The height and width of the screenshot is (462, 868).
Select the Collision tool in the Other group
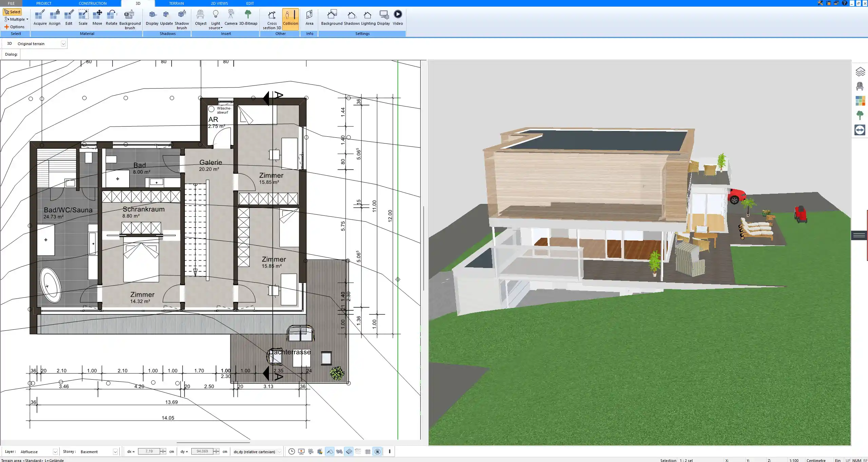(x=290, y=19)
